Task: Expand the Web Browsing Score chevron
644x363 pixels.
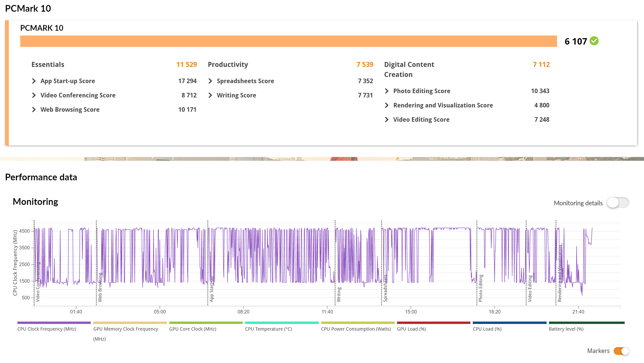Action: [34, 110]
